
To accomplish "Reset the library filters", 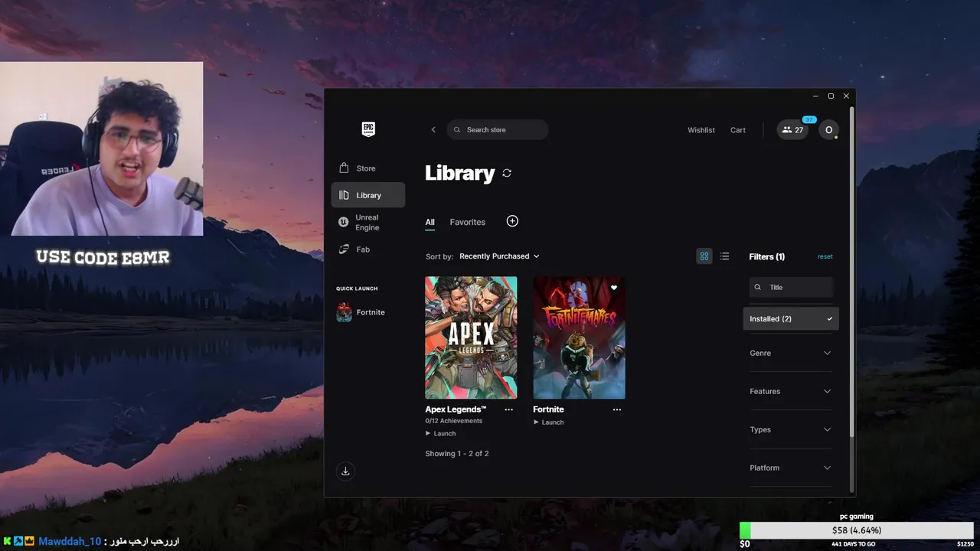I will pyautogui.click(x=825, y=256).
